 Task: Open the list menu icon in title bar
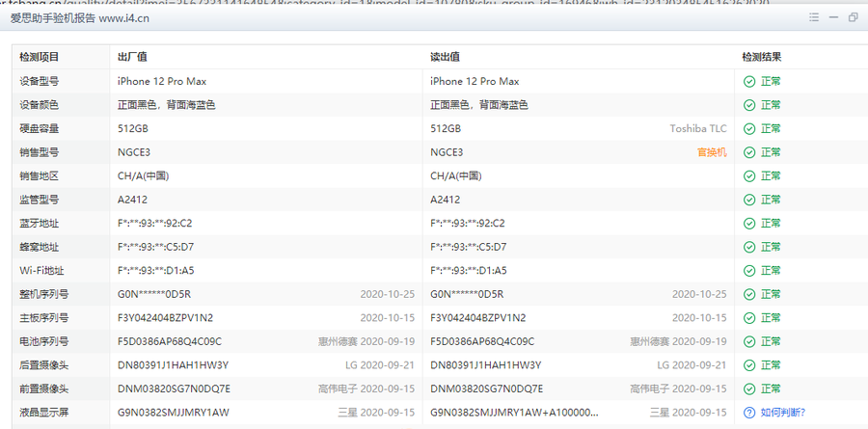coord(813,17)
